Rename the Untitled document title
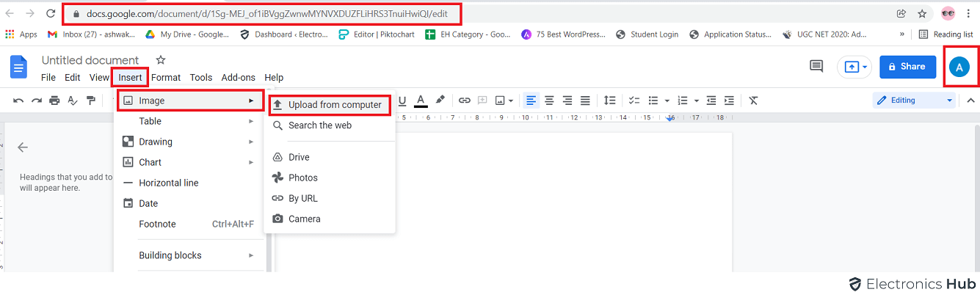Screen dimensions: 980x292 [90, 60]
